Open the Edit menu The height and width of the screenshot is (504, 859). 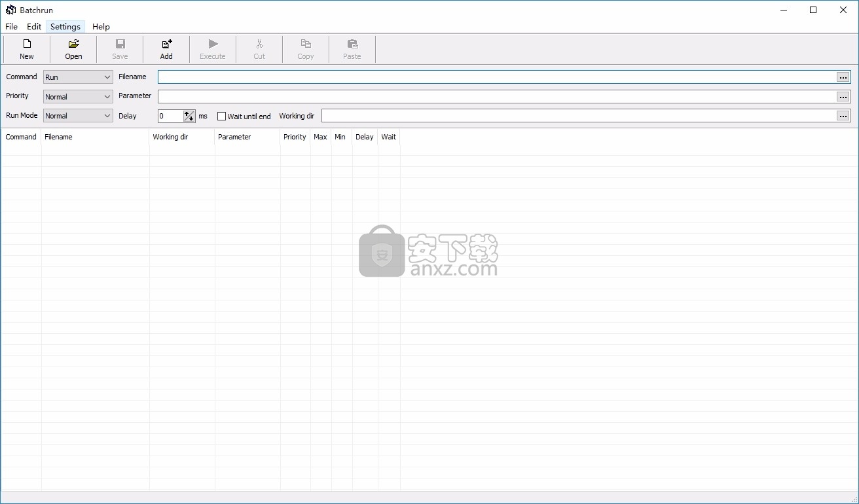coord(34,27)
